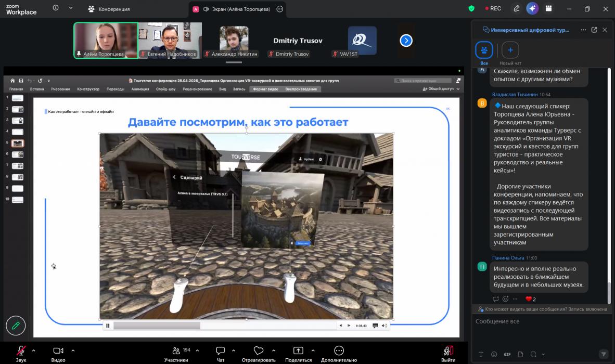Open the meeting info icon
The width and height of the screenshot is (615, 364).
(x=56, y=8)
